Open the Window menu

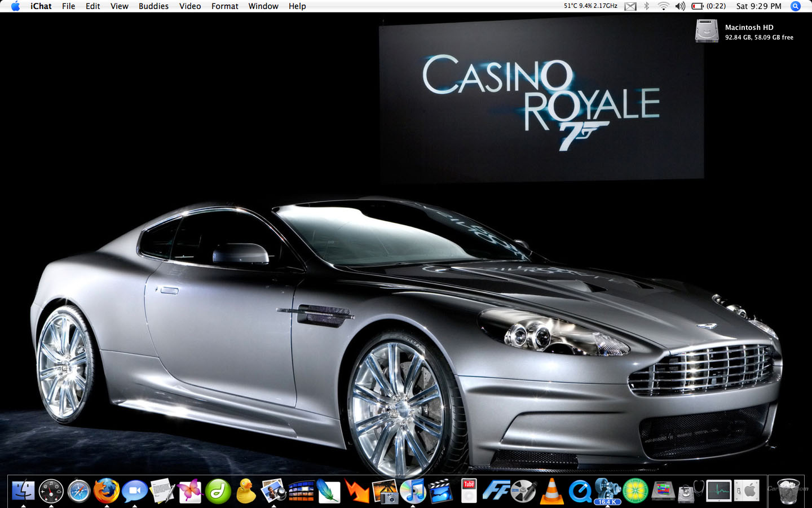click(263, 6)
